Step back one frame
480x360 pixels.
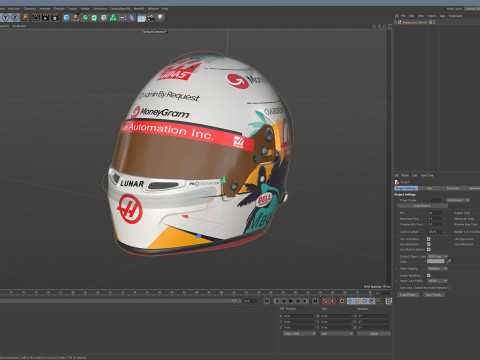click(283, 301)
